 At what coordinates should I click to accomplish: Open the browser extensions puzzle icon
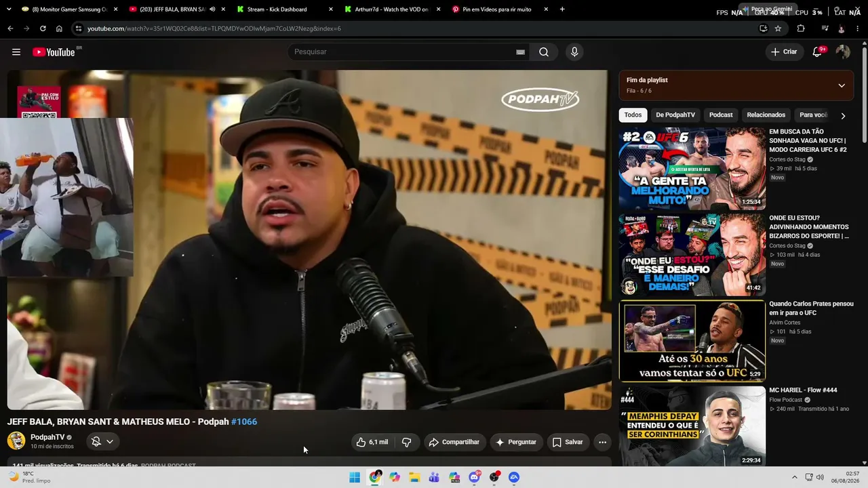point(801,28)
